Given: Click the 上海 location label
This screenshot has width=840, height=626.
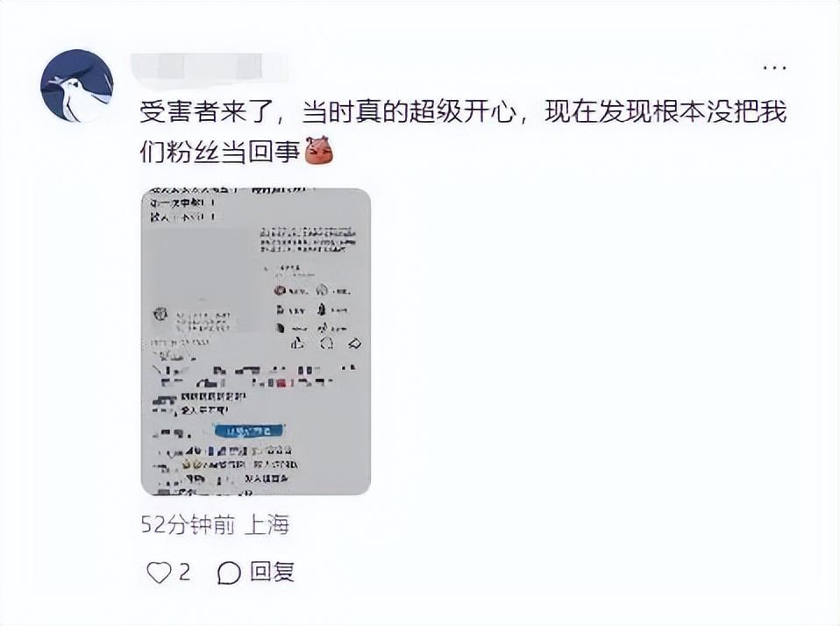Looking at the screenshot, I should pyautogui.click(x=267, y=525).
